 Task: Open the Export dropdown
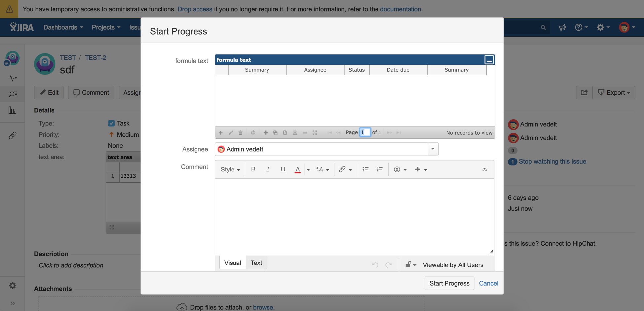pyautogui.click(x=614, y=93)
